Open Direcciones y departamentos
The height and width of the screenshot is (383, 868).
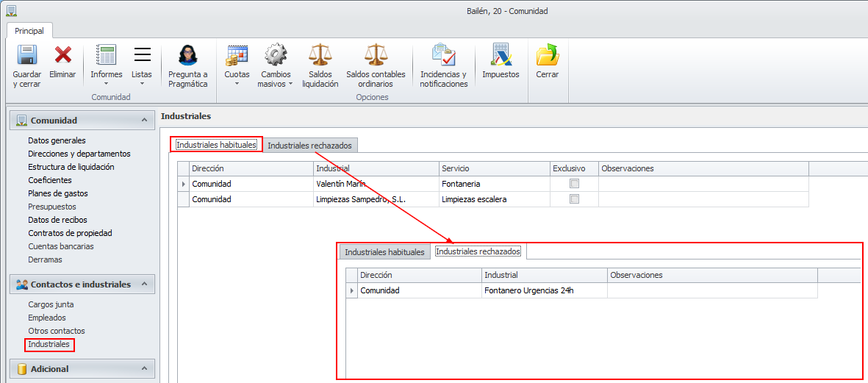click(x=79, y=154)
